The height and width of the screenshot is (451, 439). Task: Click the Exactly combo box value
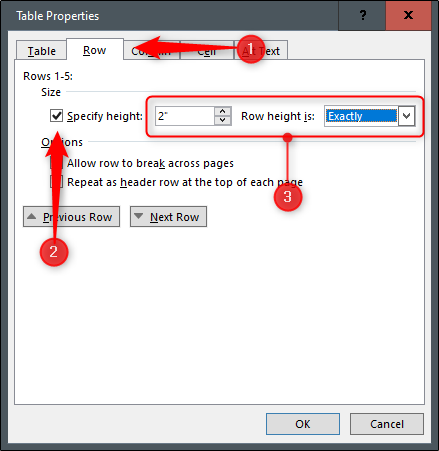pyautogui.click(x=361, y=116)
